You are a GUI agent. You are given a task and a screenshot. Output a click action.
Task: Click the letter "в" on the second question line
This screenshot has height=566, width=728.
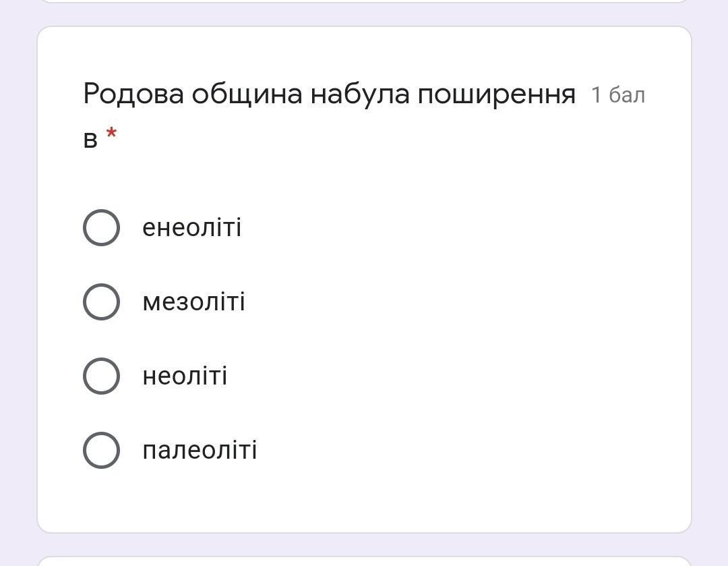(x=90, y=140)
